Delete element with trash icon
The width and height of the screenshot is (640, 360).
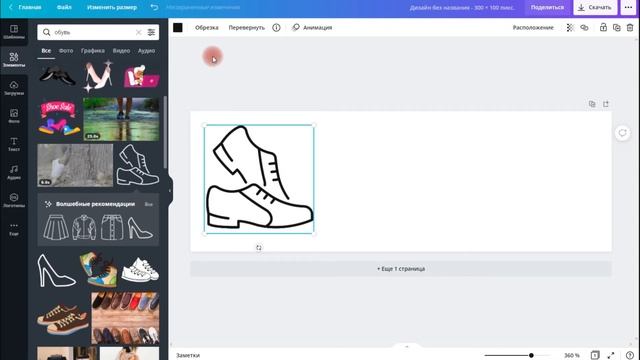(630, 27)
